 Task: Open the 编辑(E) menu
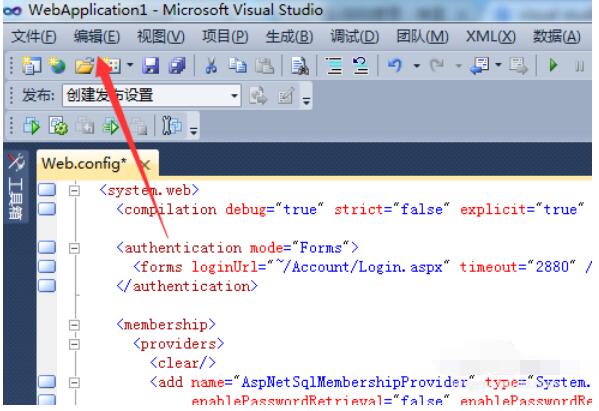point(97,37)
